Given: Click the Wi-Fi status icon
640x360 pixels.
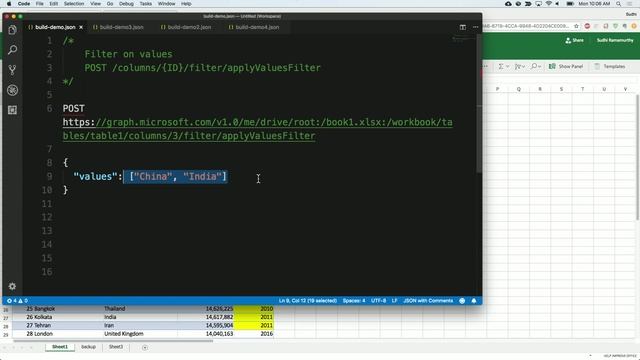Looking at the screenshot, I should (x=548, y=4).
